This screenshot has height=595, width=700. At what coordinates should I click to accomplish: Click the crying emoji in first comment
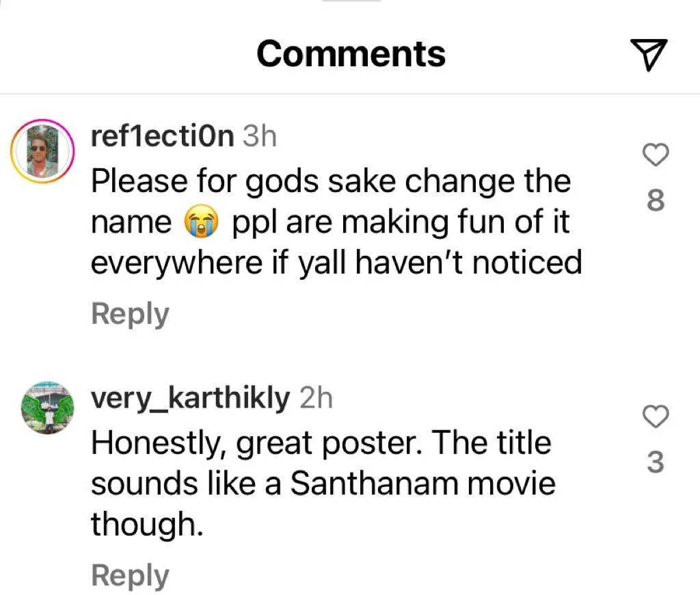200,223
